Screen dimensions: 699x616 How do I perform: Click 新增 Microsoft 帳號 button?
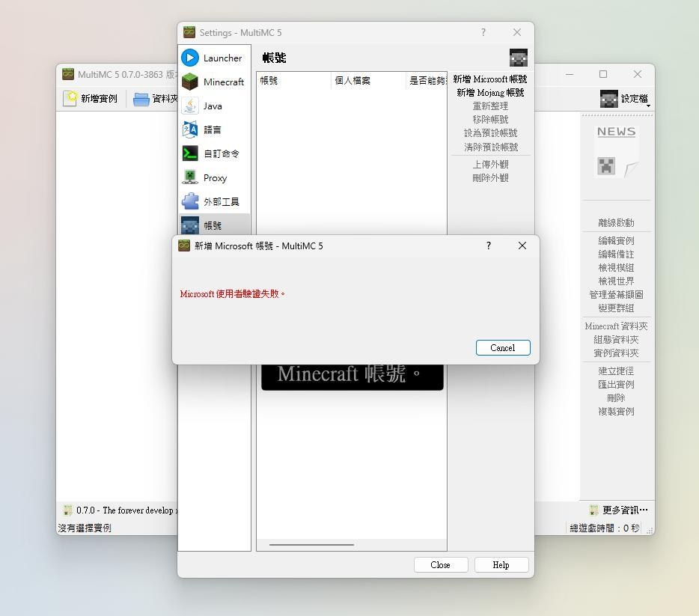490,79
